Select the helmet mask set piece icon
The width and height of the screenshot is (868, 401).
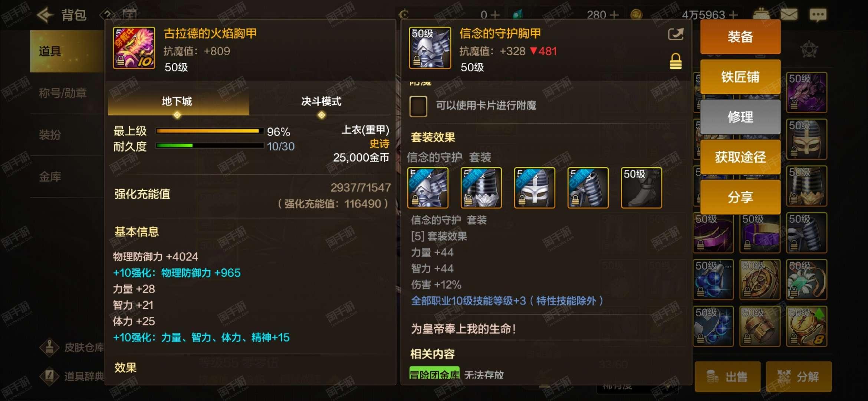535,188
